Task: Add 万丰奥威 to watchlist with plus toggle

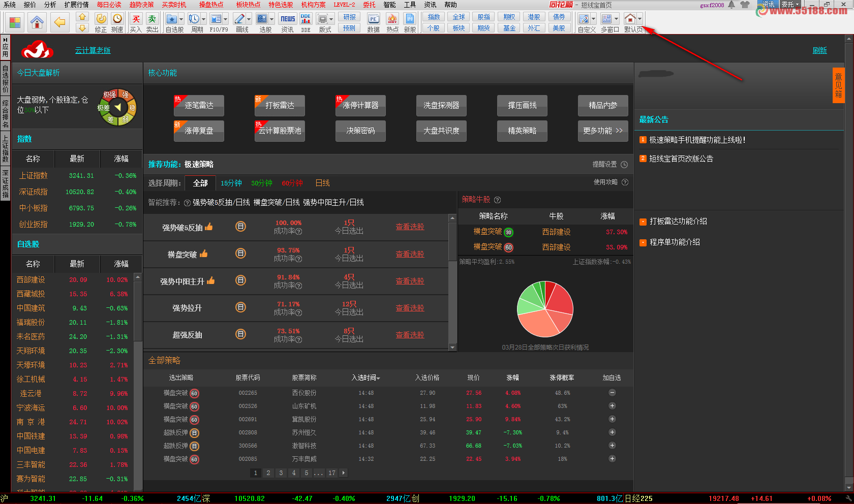Action: click(x=612, y=459)
